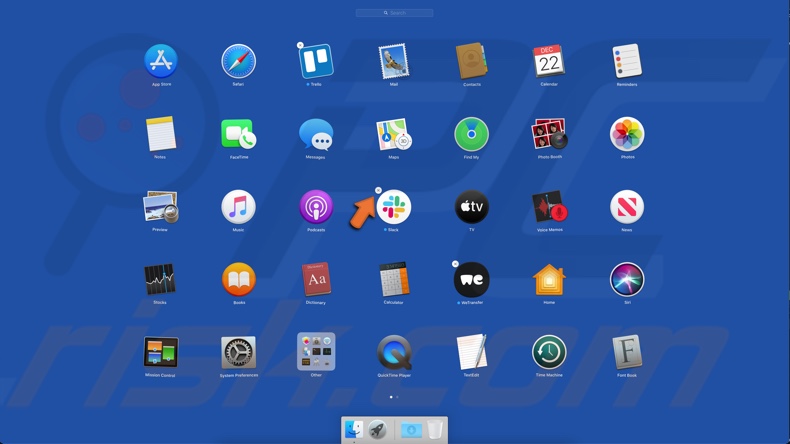Open Time Machine
This screenshot has height=444, width=790.
coord(549,352)
